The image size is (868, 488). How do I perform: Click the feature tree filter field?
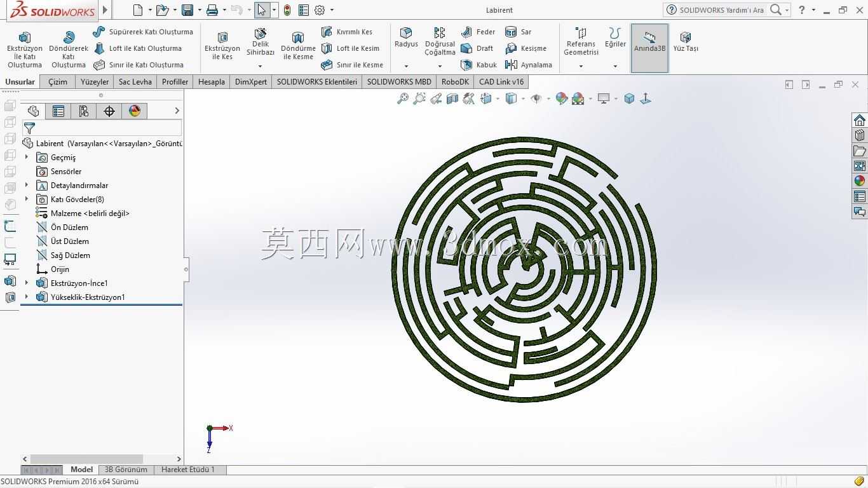(x=102, y=128)
